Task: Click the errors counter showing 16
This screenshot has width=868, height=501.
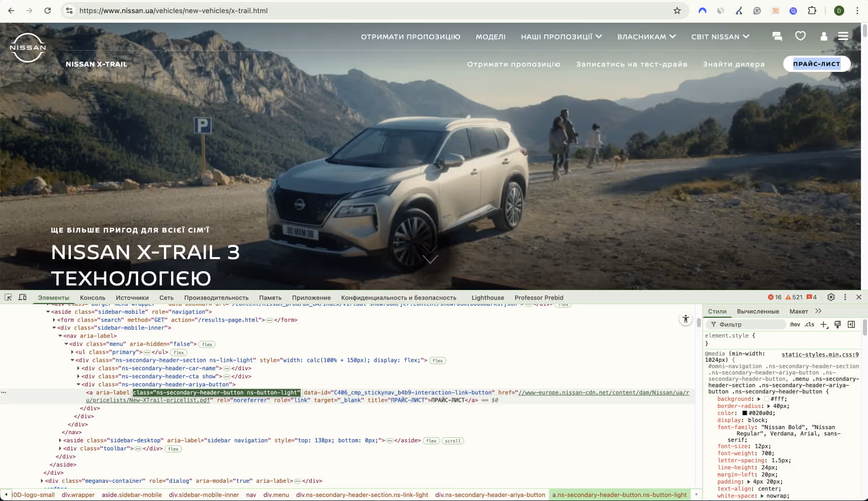Action: [774, 297]
